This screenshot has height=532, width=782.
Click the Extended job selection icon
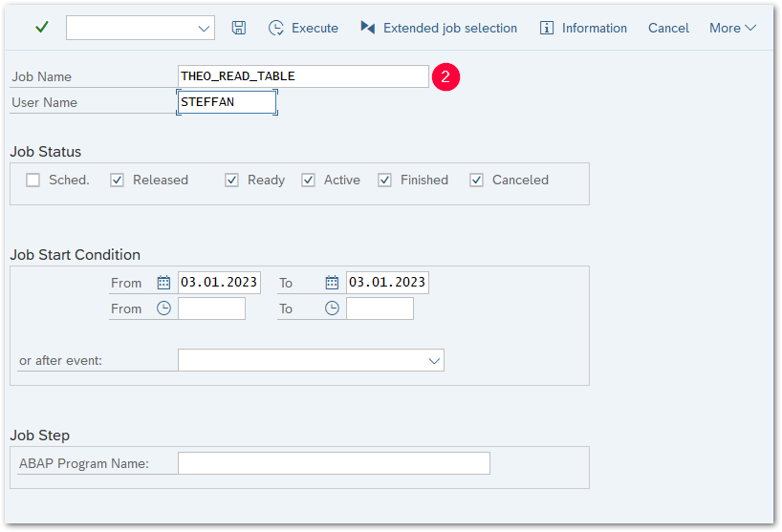(x=368, y=28)
